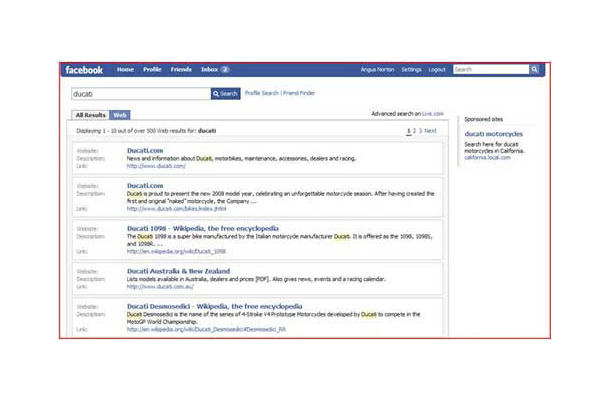Viewport: 610px width, 400px height.
Task: Open the Friend Finder link
Action: point(298,93)
